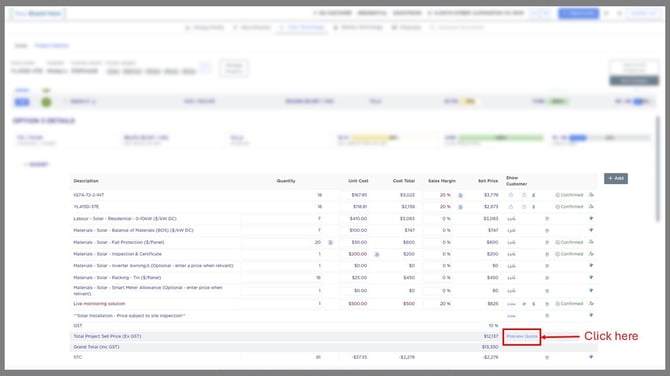Click sales margin field in Live monitoring solution row
The width and height of the screenshot is (670, 376).
438,303
